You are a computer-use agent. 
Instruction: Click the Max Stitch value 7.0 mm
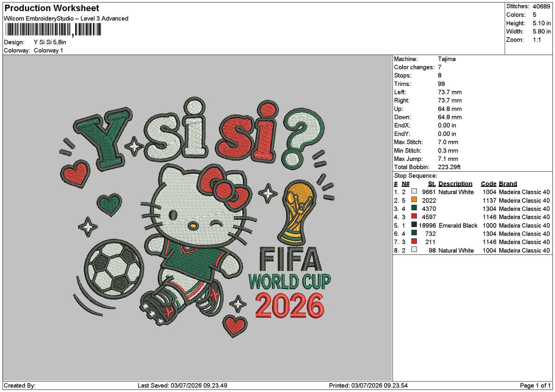(448, 142)
